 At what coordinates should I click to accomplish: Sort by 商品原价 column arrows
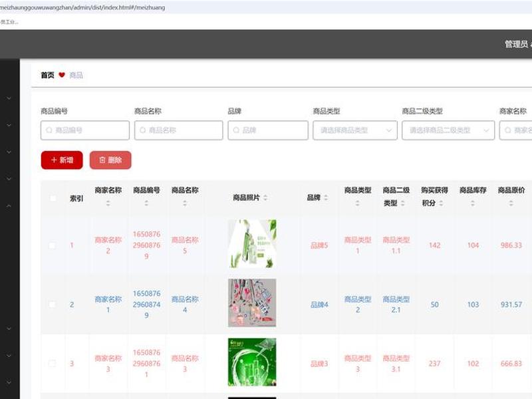[x=511, y=203]
